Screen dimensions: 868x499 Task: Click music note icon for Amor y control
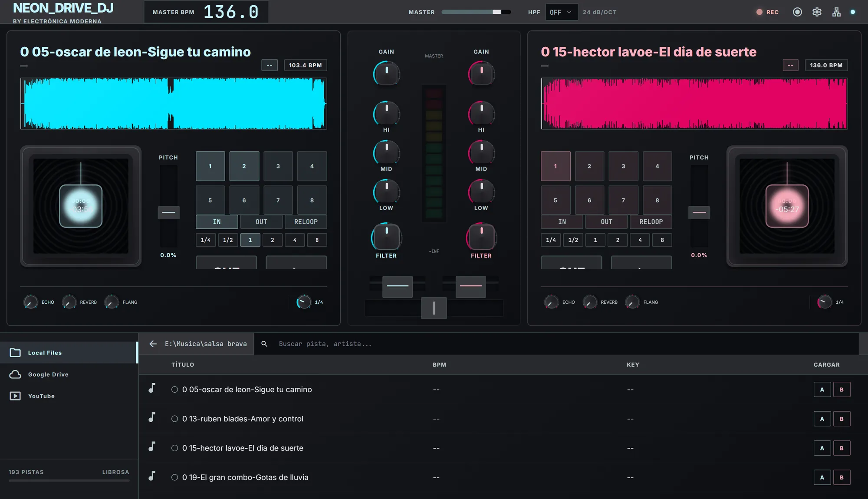(152, 417)
